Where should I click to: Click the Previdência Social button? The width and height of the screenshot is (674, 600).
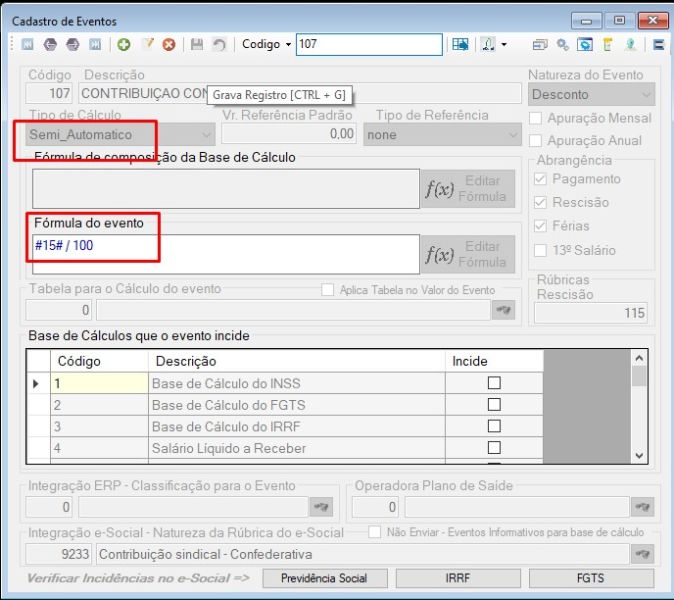pos(325,578)
